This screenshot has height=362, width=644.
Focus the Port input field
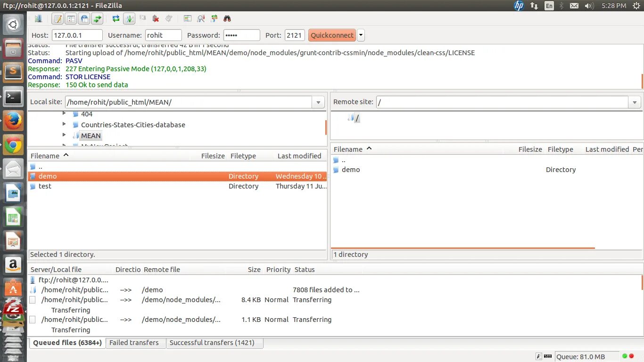(x=295, y=35)
